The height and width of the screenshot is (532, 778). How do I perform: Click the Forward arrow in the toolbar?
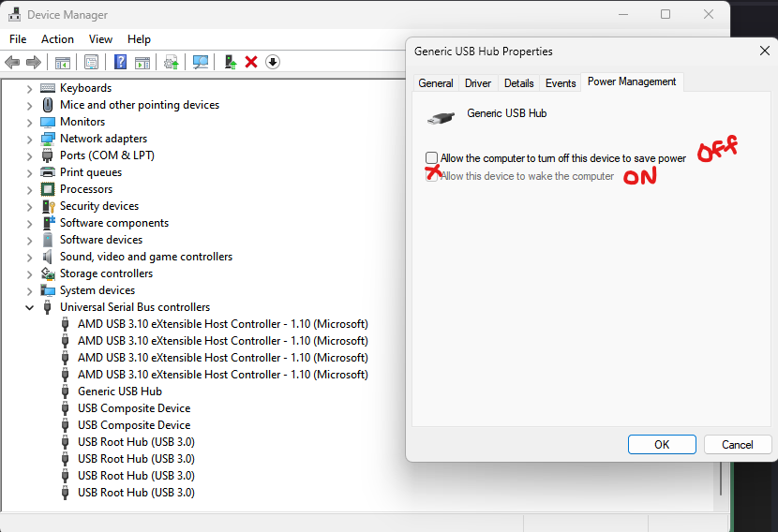point(33,62)
